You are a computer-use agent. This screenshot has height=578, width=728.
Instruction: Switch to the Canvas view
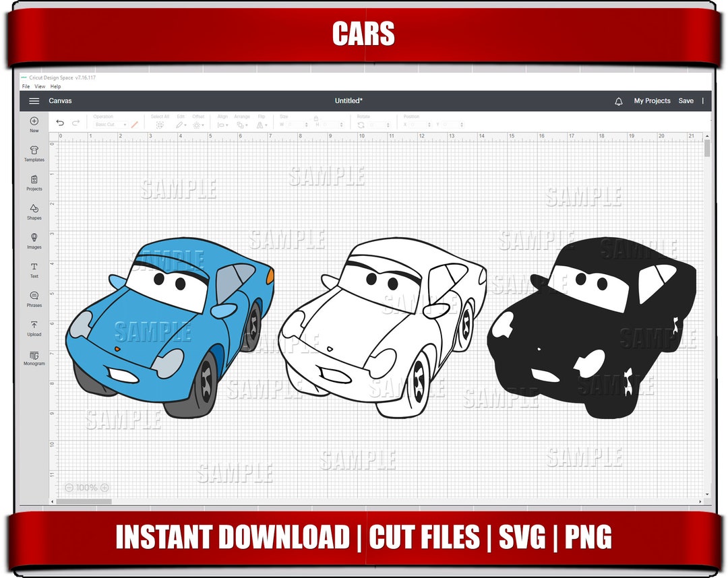tap(61, 100)
